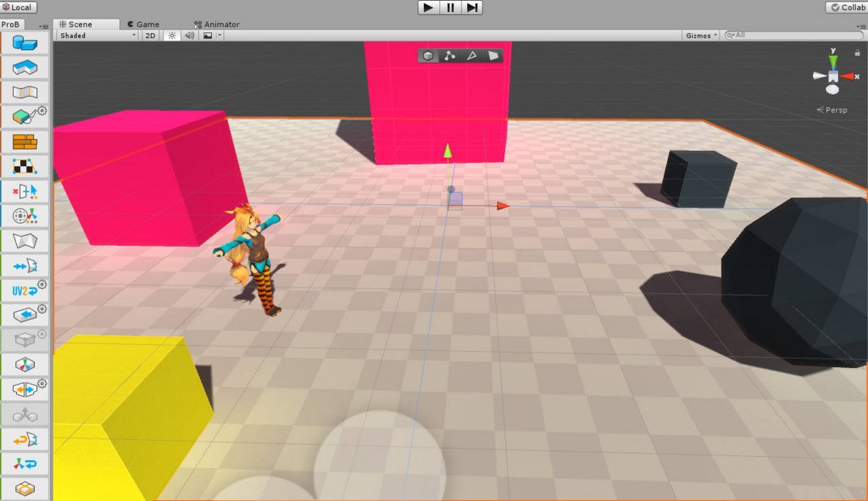868x501 pixels.
Task: Click the red X-axis gizmo cone
Action: (848, 76)
